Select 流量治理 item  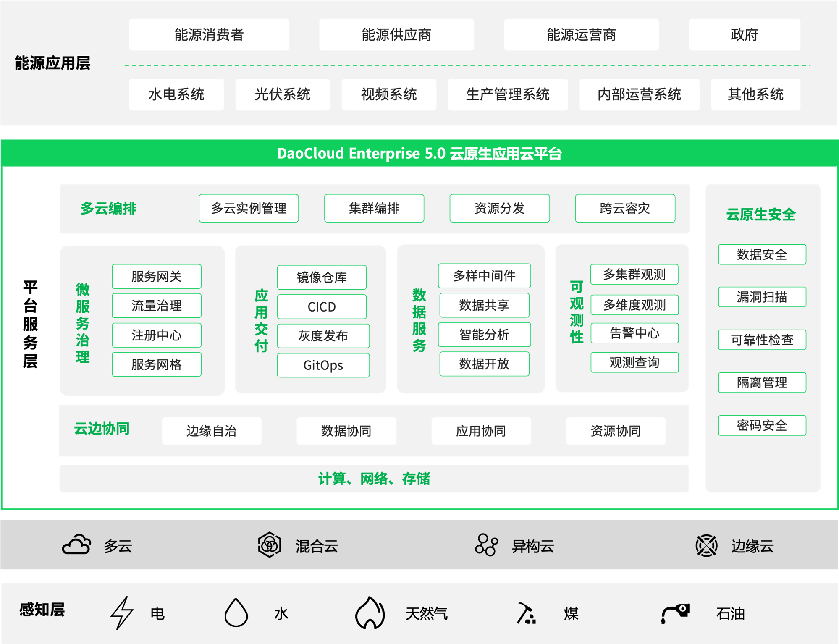(x=157, y=305)
